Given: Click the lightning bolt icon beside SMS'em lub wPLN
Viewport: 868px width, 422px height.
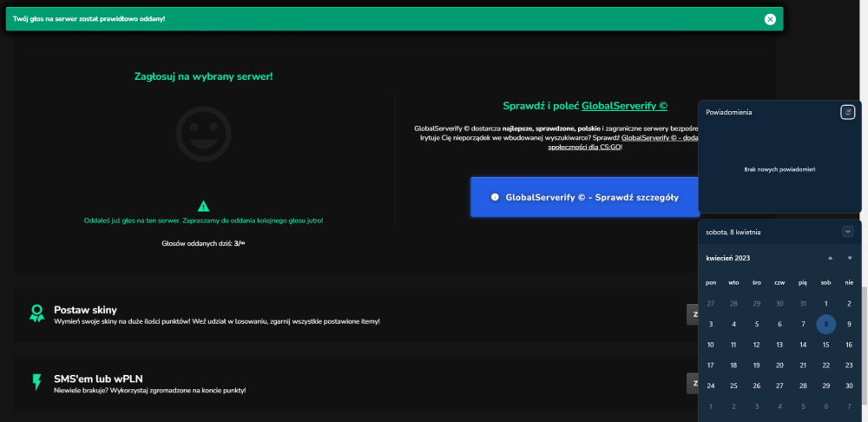Looking at the screenshot, I should click(36, 382).
